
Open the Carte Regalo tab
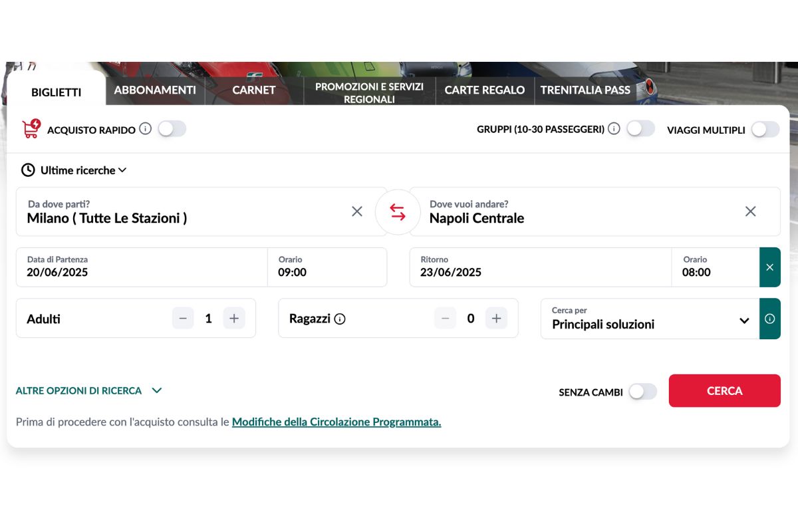click(x=485, y=90)
